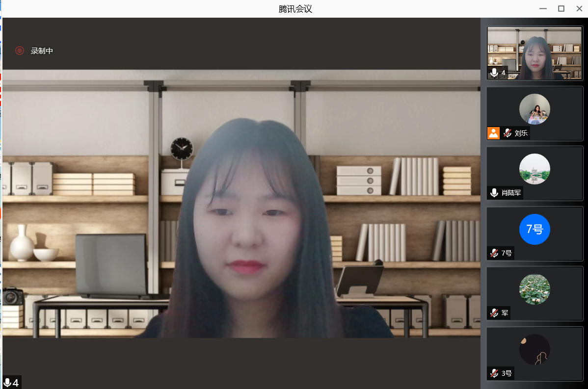
Task: Click the muted mic icon for 7号
Action: tap(494, 253)
